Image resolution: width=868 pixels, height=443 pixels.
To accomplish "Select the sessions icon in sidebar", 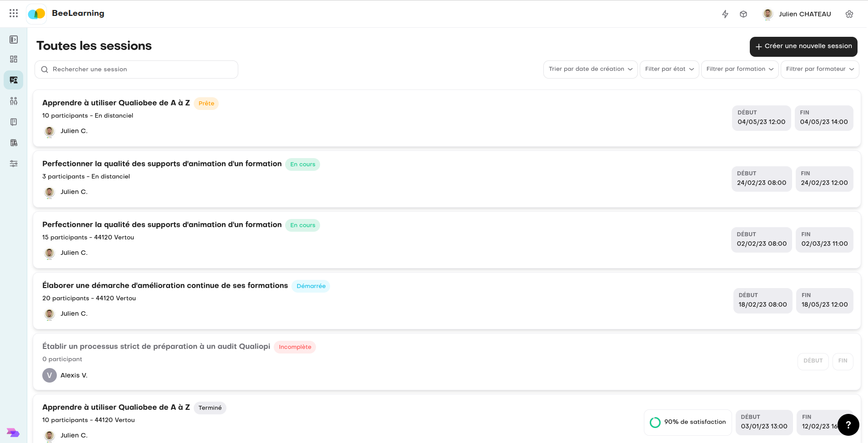I will coord(14,80).
